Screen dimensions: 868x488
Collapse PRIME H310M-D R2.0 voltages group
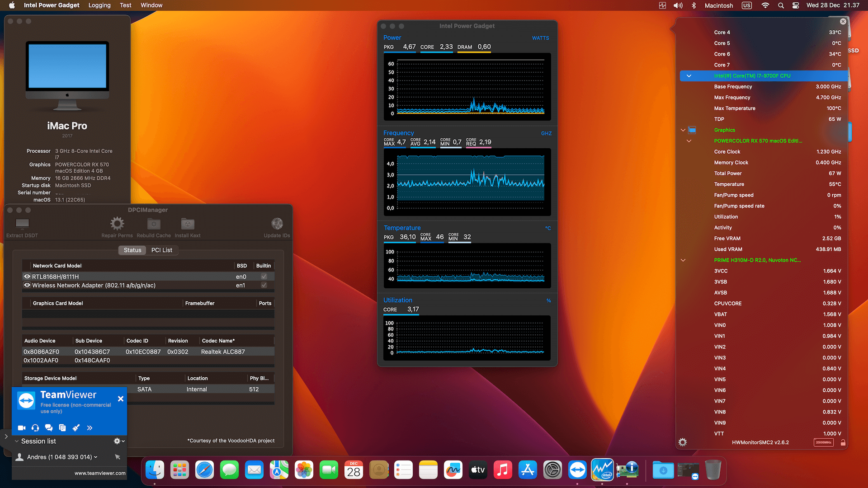683,260
